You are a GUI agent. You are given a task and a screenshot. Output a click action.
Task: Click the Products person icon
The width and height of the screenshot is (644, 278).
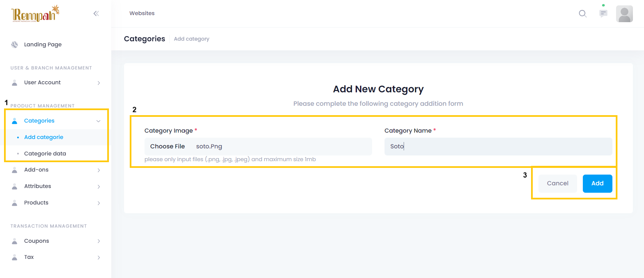(x=14, y=203)
